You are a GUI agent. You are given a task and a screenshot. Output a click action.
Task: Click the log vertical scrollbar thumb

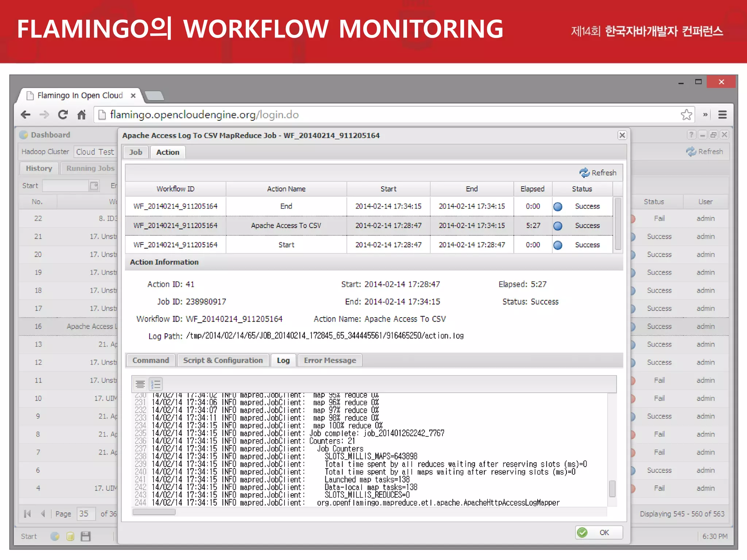pos(612,489)
